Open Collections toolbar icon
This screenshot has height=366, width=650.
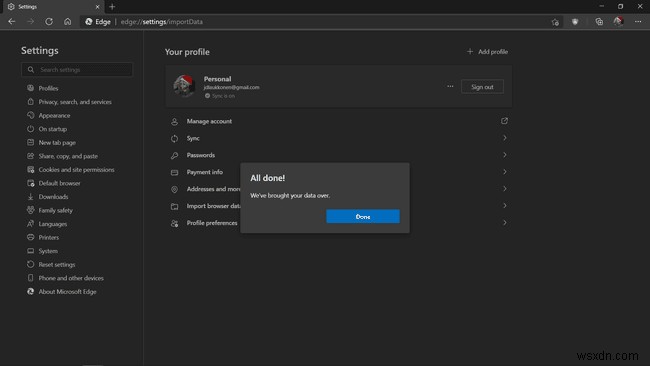(599, 22)
